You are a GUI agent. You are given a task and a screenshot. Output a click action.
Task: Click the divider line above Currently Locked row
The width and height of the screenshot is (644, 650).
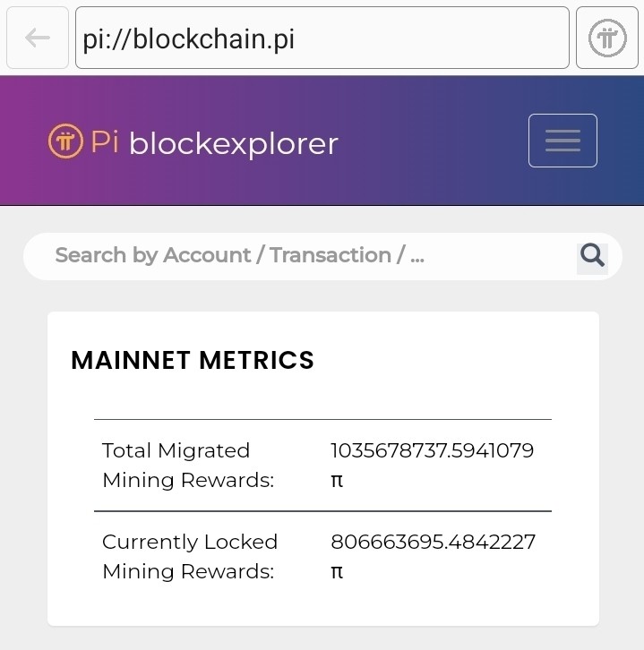tap(322, 511)
